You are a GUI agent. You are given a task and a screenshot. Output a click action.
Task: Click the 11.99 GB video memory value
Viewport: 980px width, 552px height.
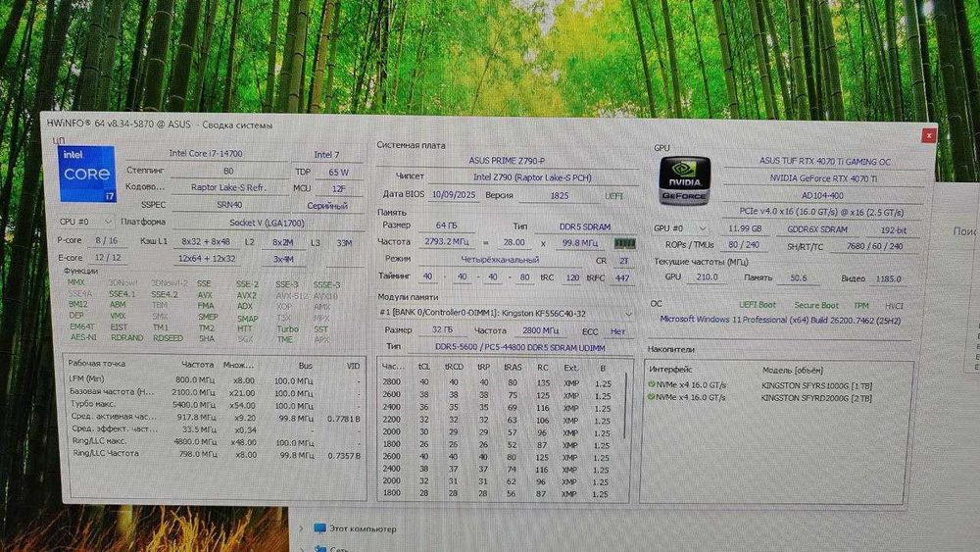click(745, 228)
